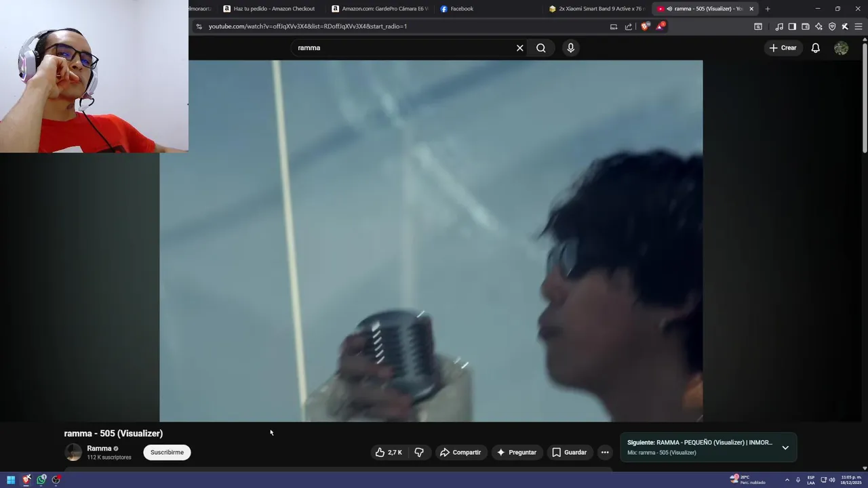Open the three-dots more actions menu
This screenshot has height=488, width=868.
[605, 452]
